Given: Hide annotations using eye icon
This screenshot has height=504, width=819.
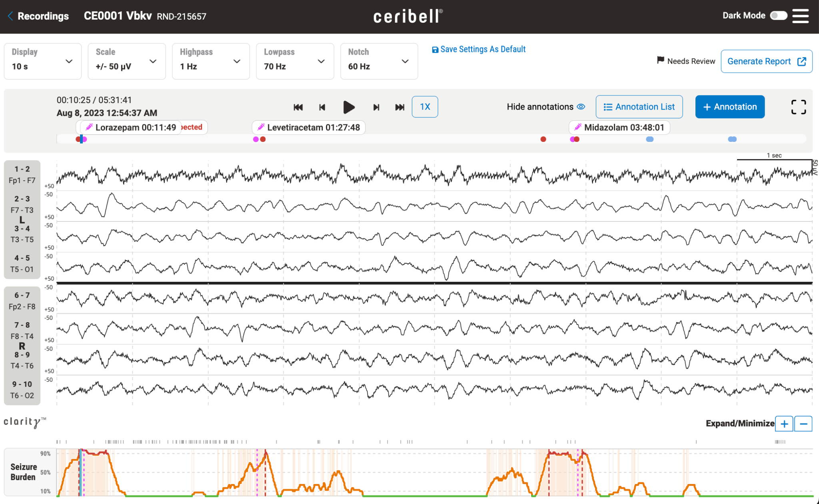Looking at the screenshot, I should [x=581, y=107].
